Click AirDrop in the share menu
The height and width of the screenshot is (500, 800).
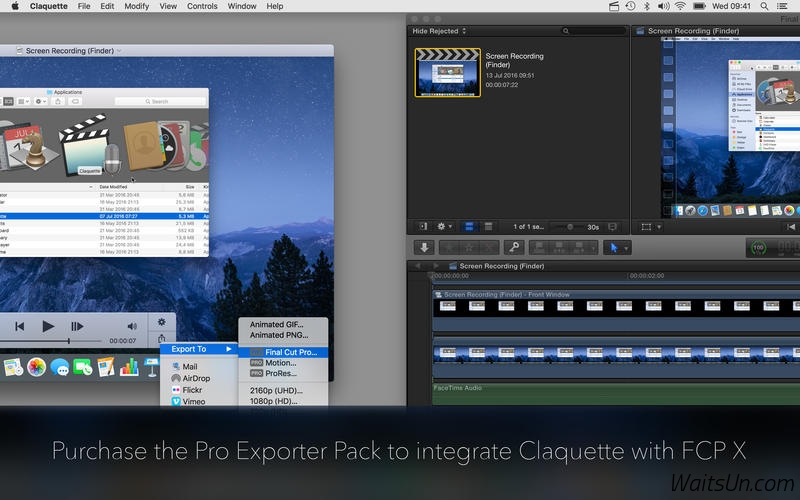(196, 379)
